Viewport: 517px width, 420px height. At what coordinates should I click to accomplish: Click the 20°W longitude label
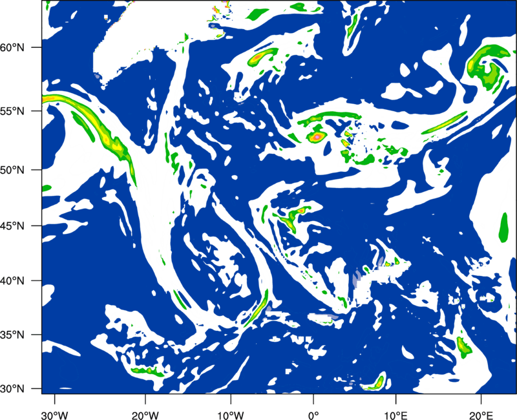(x=145, y=415)
